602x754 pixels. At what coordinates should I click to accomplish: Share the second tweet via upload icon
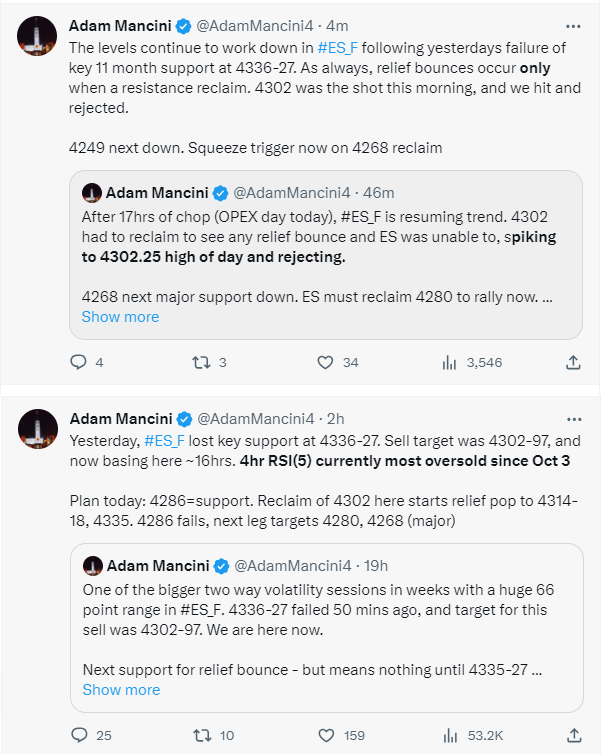[574, 735]
